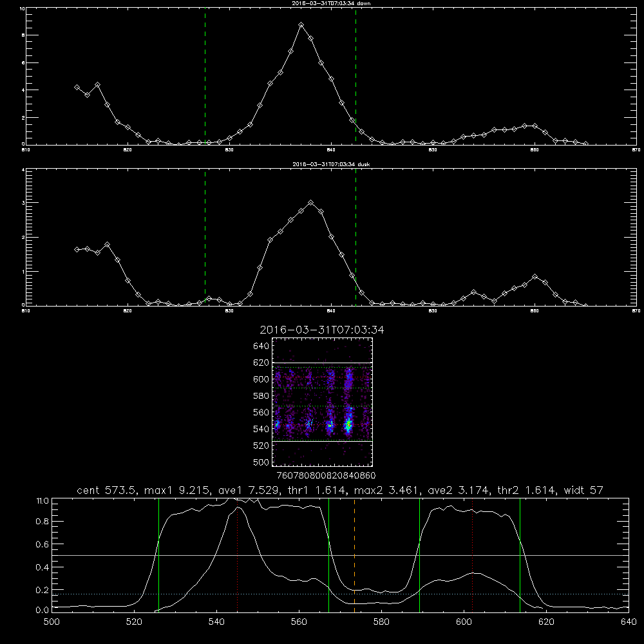The height and width of the screenshot is (644, 644).
Task: Click the right green dashed line in dawn plot
Action: (355, 77)
